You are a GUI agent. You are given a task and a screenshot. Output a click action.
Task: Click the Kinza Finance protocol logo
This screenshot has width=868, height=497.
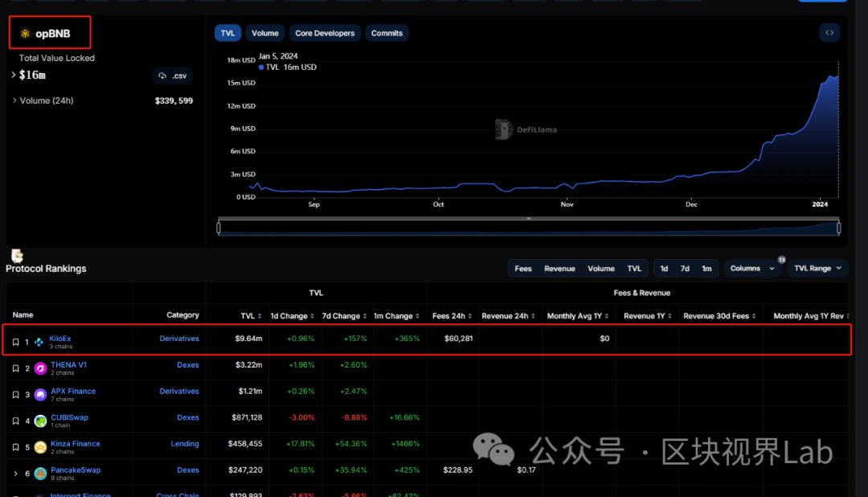pos(40,447)
